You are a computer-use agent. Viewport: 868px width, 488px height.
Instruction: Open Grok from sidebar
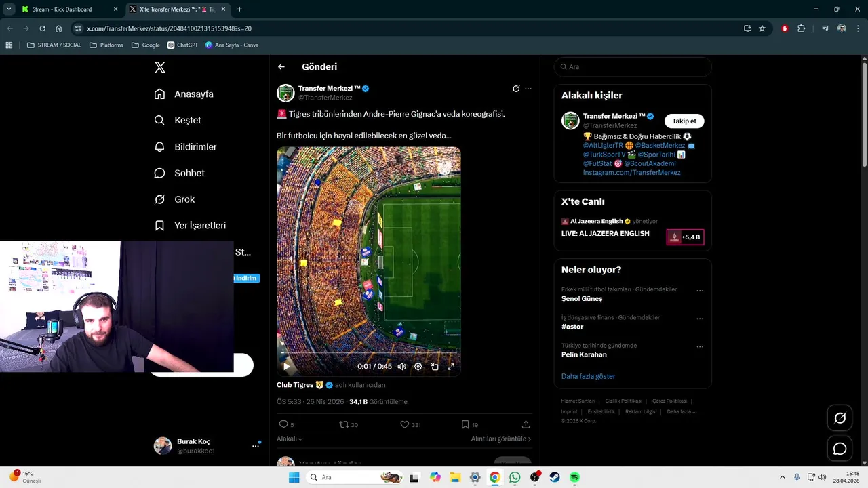pyautogui.click(x=174, y=199)
